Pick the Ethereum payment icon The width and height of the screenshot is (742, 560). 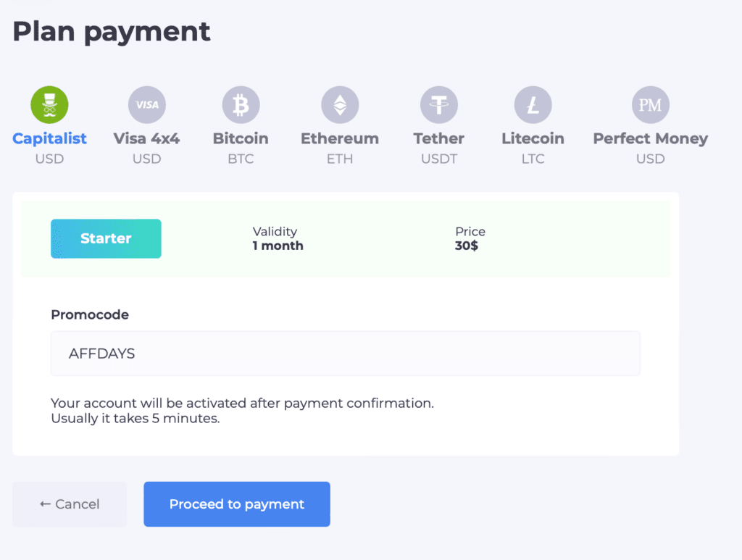[340, 104]
